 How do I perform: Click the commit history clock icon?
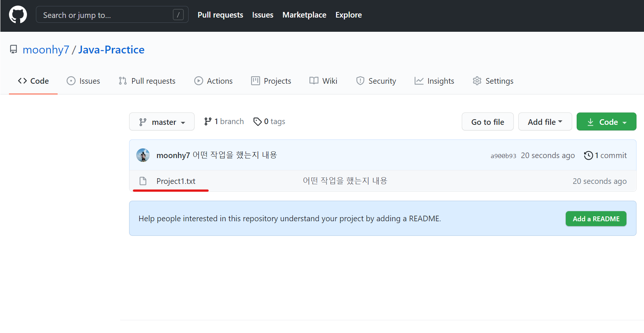(x=588, y=155)
